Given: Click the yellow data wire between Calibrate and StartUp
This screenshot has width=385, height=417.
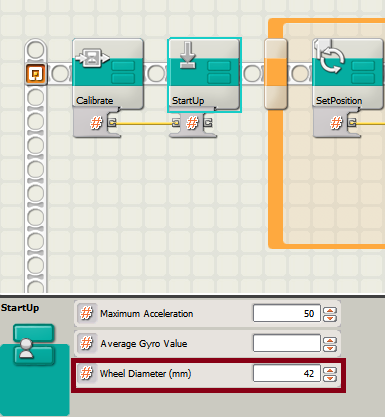Looking at the screenshot, I should (x=144, y=124).
